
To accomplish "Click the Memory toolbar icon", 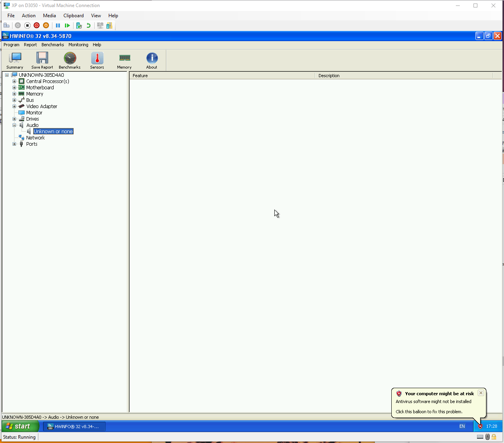I will coord(124,61).
